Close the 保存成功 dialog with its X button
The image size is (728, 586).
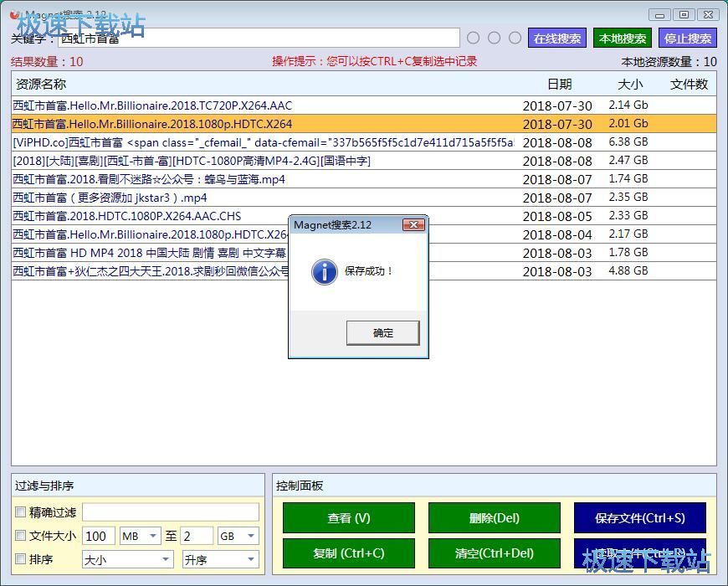(x=413, y=225)
